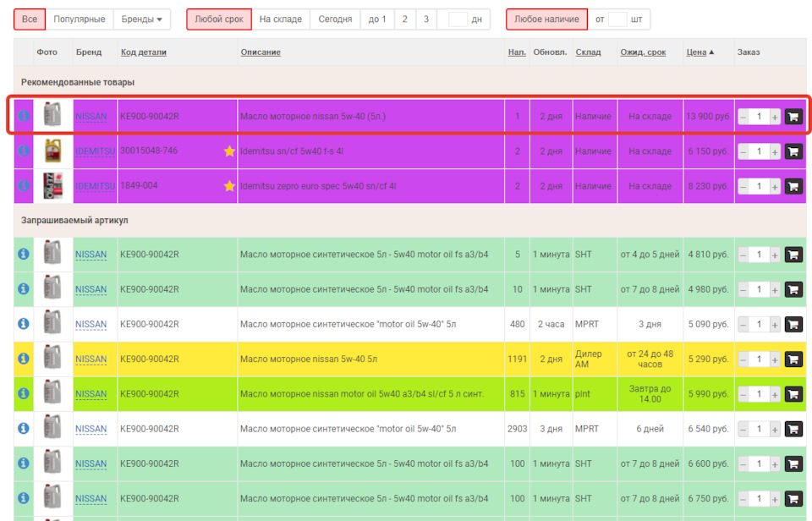Open NISSAN brand link in the 5 290 руб. row
Image resolution: width=812 pixels, height=521 pixels.
91,359
